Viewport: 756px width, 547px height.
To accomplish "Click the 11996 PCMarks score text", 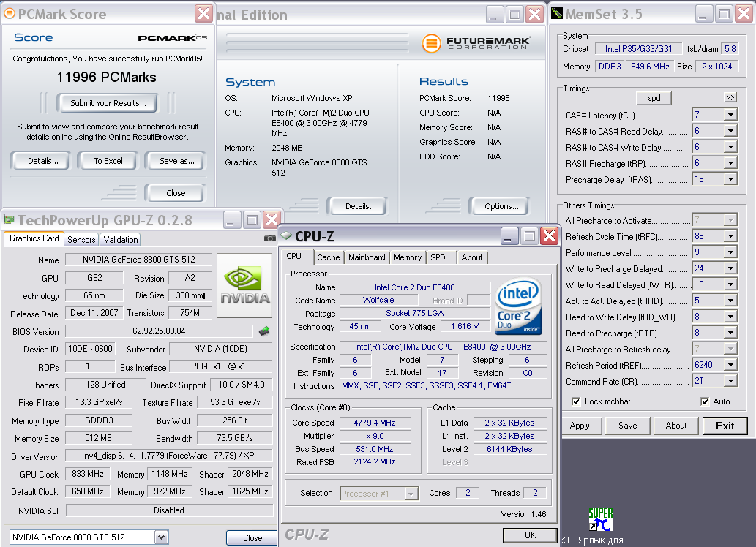I will pos(107,77).
